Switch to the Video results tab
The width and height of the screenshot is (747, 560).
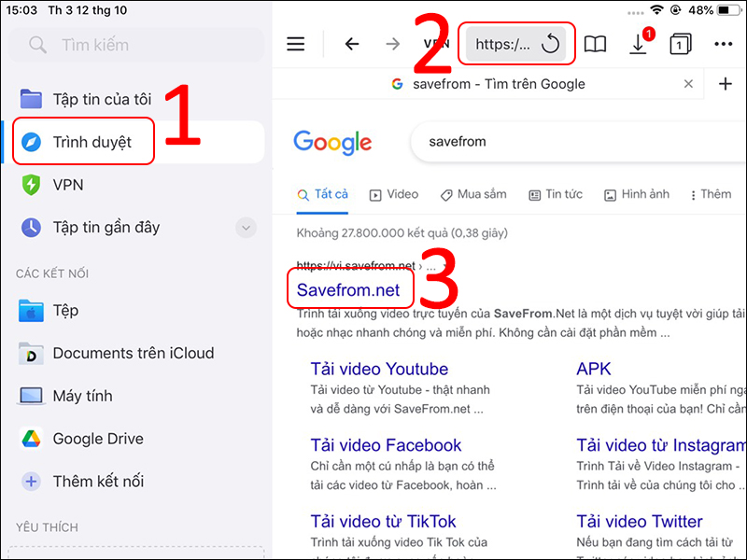393,194
